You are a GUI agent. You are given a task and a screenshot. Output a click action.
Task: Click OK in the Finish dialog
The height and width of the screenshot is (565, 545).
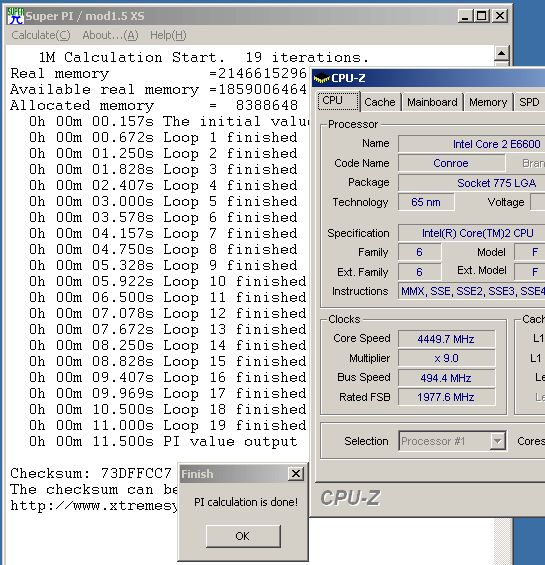tap(243, 536)
